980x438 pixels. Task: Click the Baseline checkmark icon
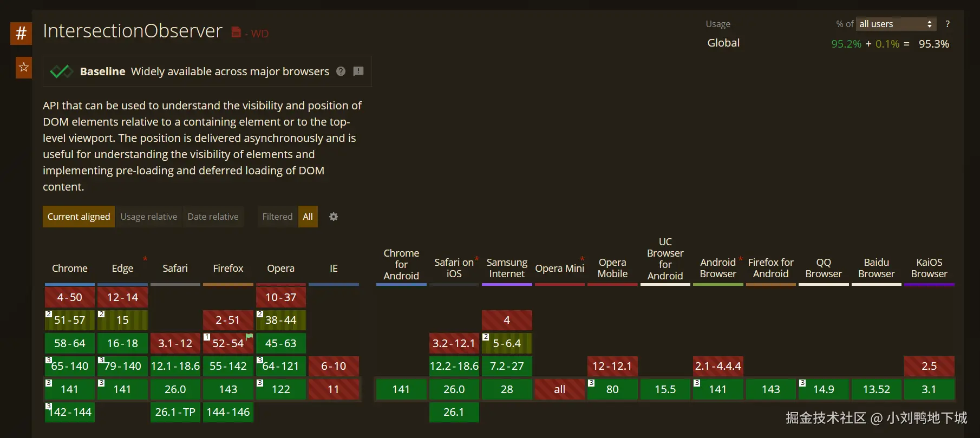coord(61,71)
